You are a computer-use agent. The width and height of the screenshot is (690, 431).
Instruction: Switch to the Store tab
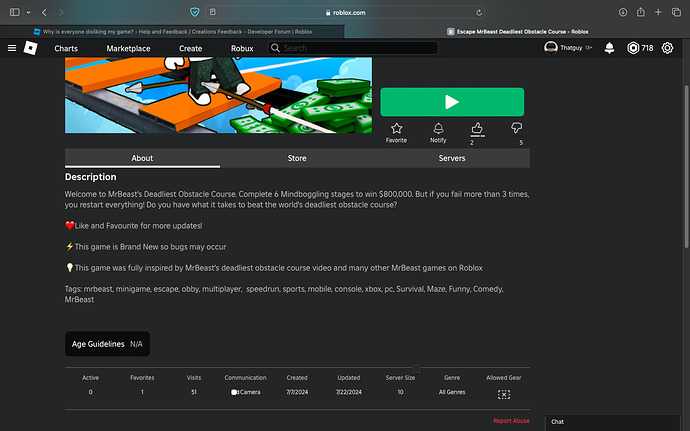coord(297,158)
